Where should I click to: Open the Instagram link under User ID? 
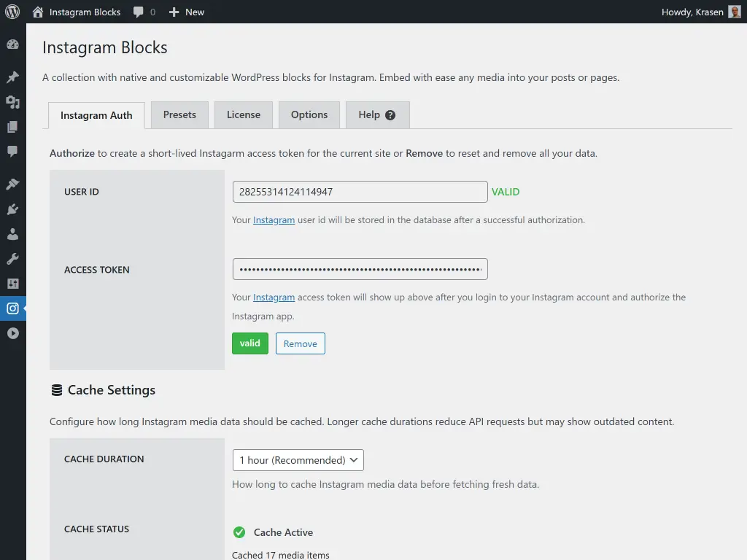(x=274, y=219)
